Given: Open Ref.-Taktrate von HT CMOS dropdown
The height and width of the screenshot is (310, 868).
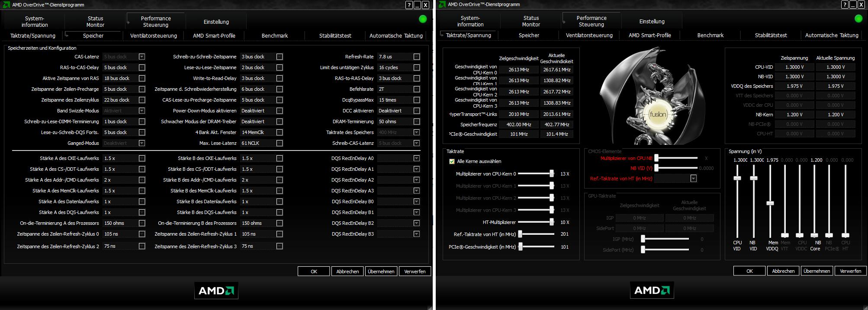Looking at the screenshot, I should [694, 179].
